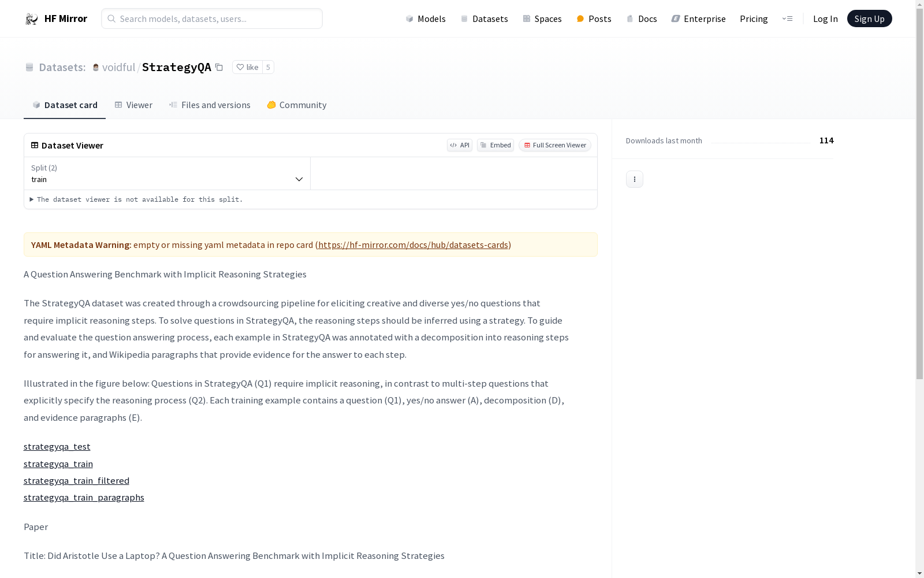Open the strategyqa_test link
924x578 pixels.
tap(57, 447)
